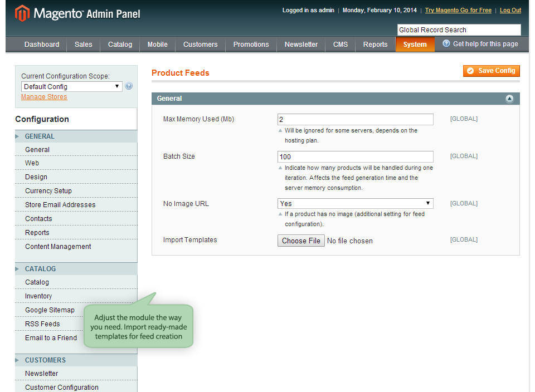This screenshot has width=535, height=392.
Task: Open Contacts configuration section
Action: [76, 219]
